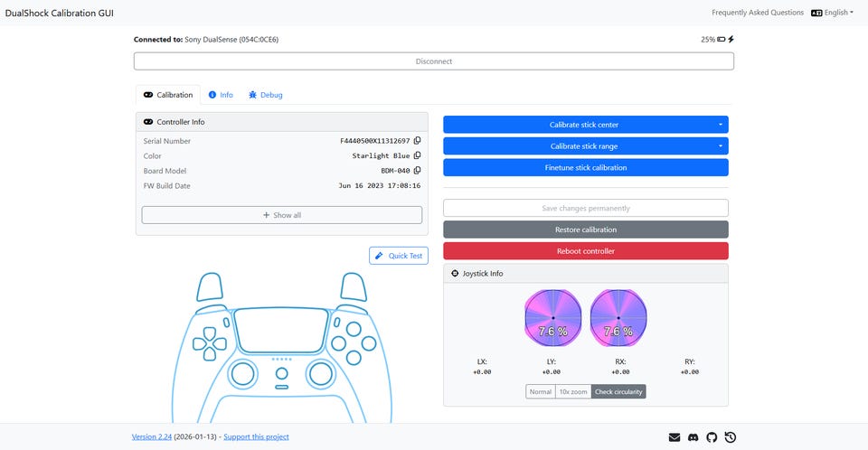The height and width of the screenshot is (450, 868).
Task: Click the Sony DualSense connected device text
Action: pos(231,39)
